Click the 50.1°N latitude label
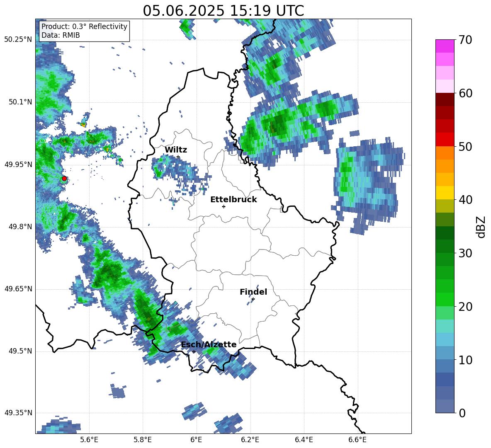The image size is (491, 448). 20,102
